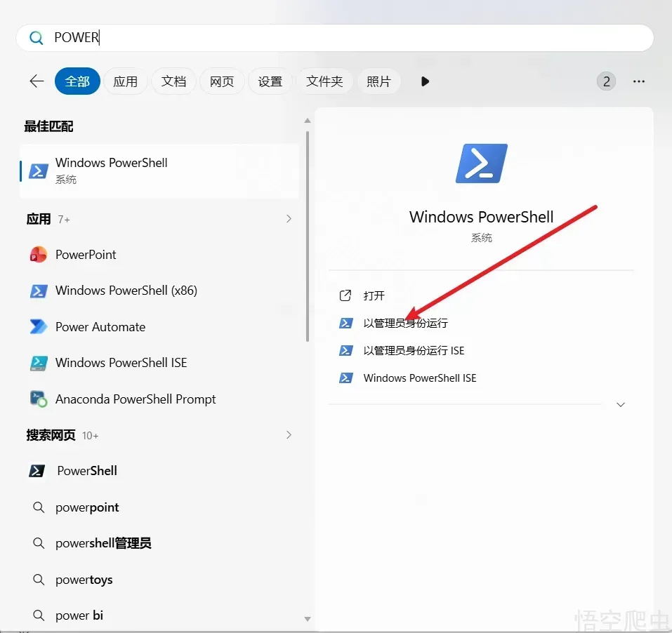Click the Anaconda PowerShell Prompt icon
672x633 pixels.
(38, 399)
